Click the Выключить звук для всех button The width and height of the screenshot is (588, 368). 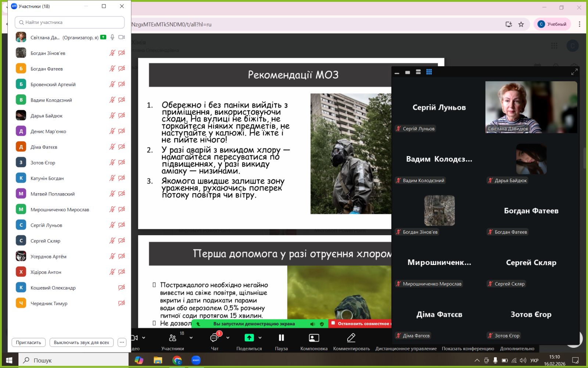pos(81,342)
